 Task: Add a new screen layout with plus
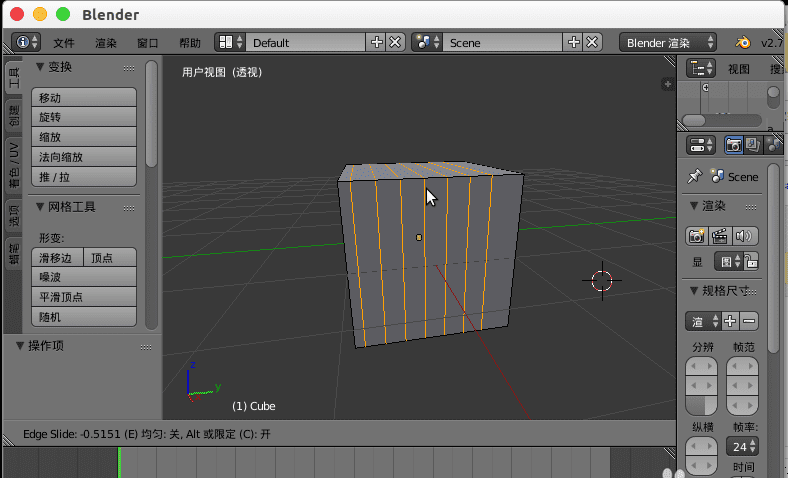coord(377,42)
